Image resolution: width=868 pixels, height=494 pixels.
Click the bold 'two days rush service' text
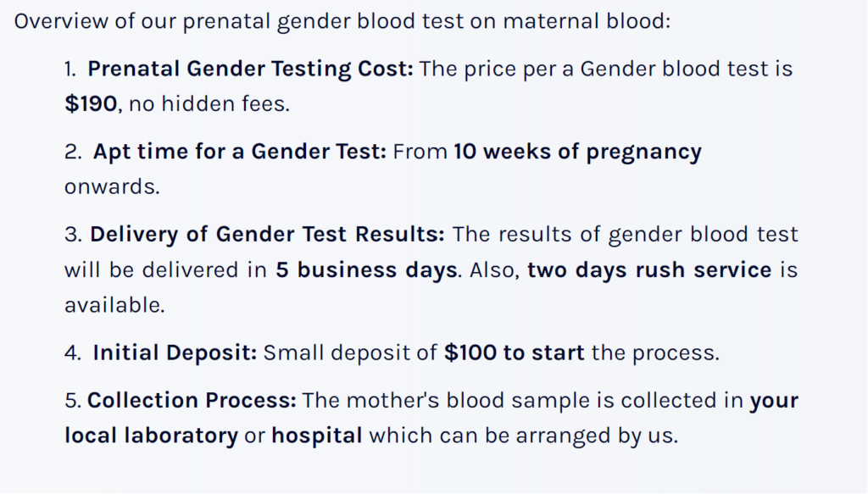[x=649, y=270]
